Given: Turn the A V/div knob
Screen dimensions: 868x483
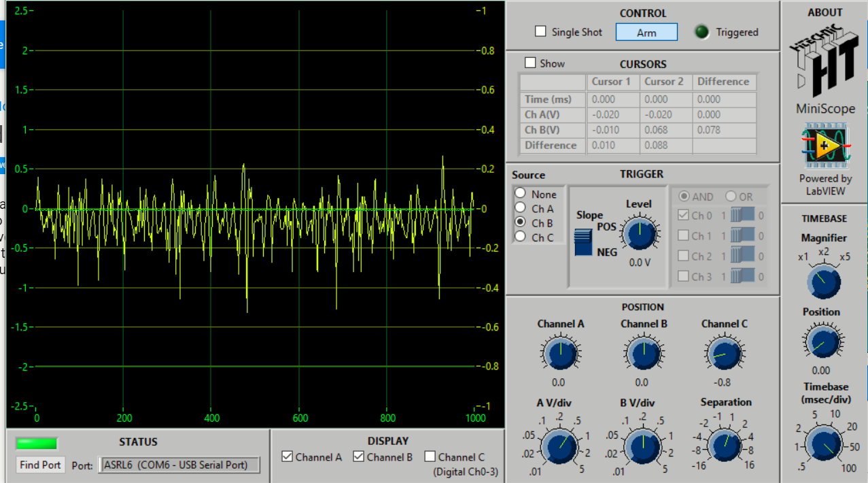Looking at the screenshot, I should point(559,446).
